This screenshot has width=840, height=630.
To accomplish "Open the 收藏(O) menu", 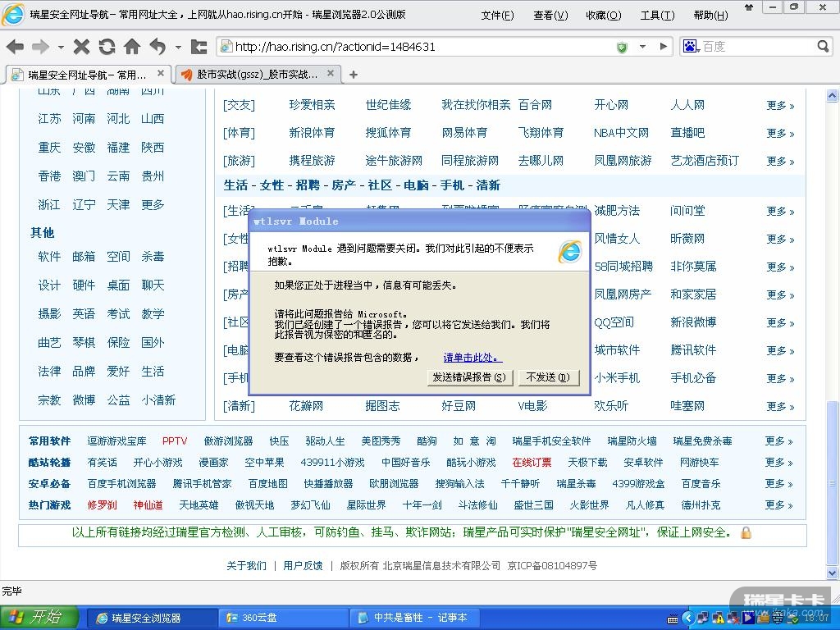I will [x=604, y=16].
